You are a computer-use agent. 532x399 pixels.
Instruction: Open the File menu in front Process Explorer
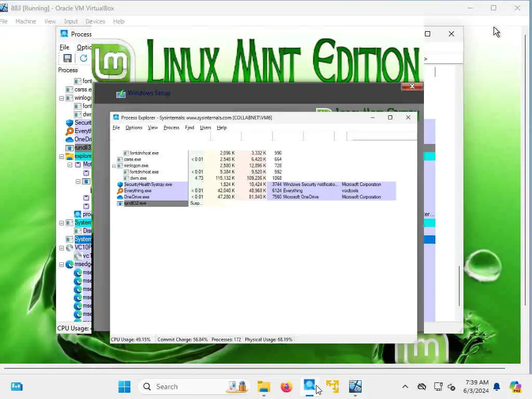[116, 128]
